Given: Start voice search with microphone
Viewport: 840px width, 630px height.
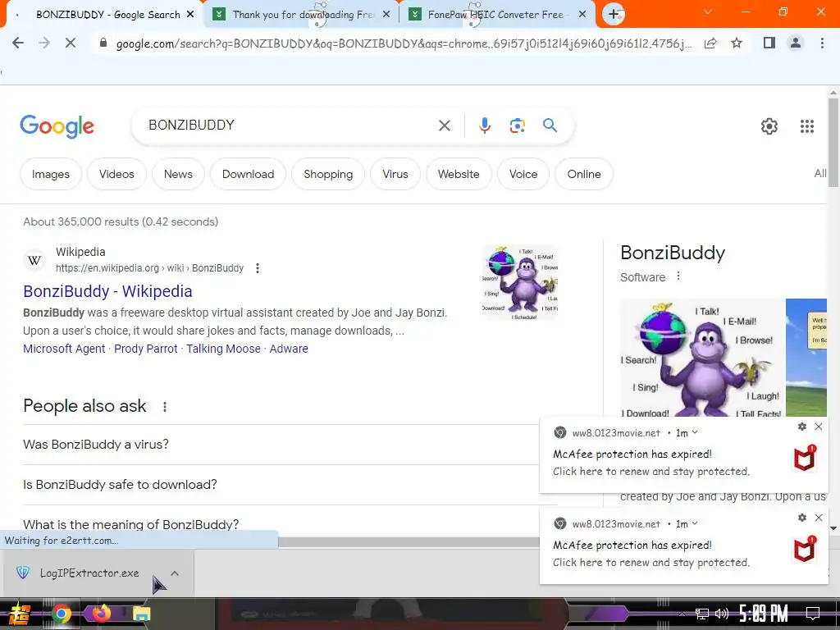Looking at the screenshot, I should click(484, 126).
